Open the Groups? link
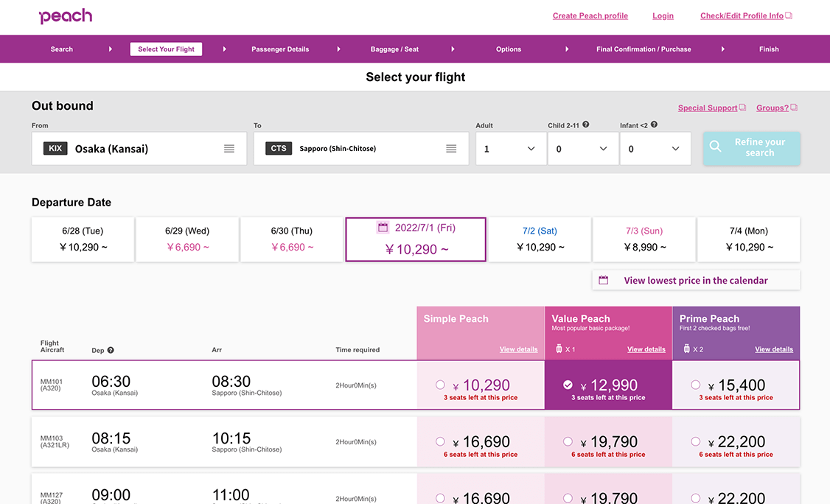The height and width of the screenshot is (504, 830). click(773, 108)
